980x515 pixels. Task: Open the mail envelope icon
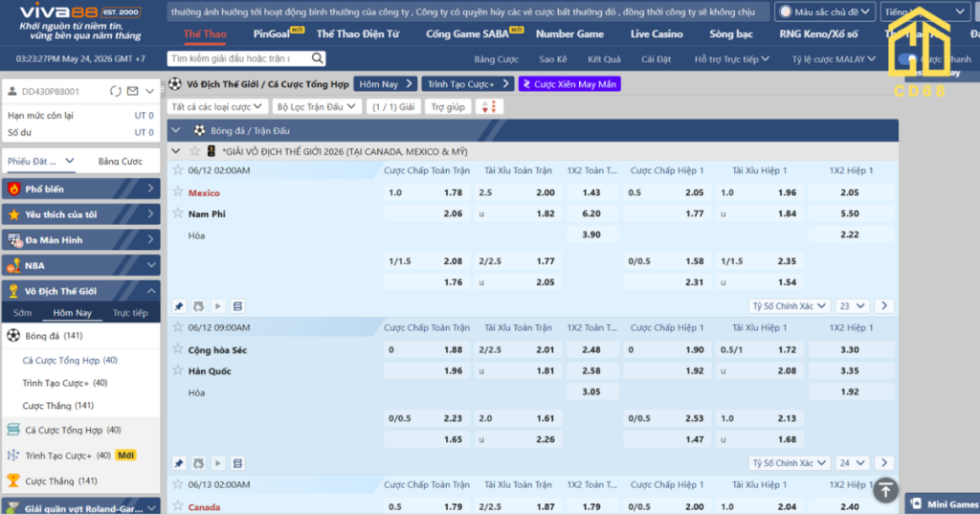(132, 91)
